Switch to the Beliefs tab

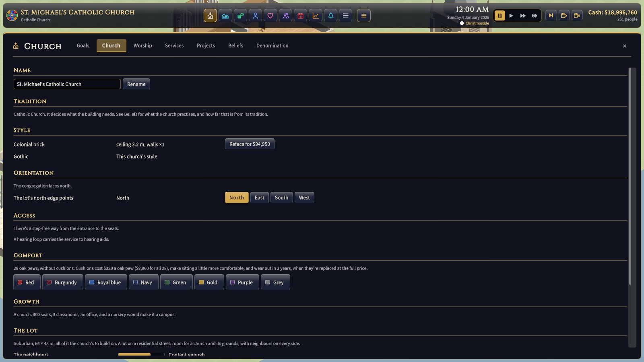click(236, 45)
